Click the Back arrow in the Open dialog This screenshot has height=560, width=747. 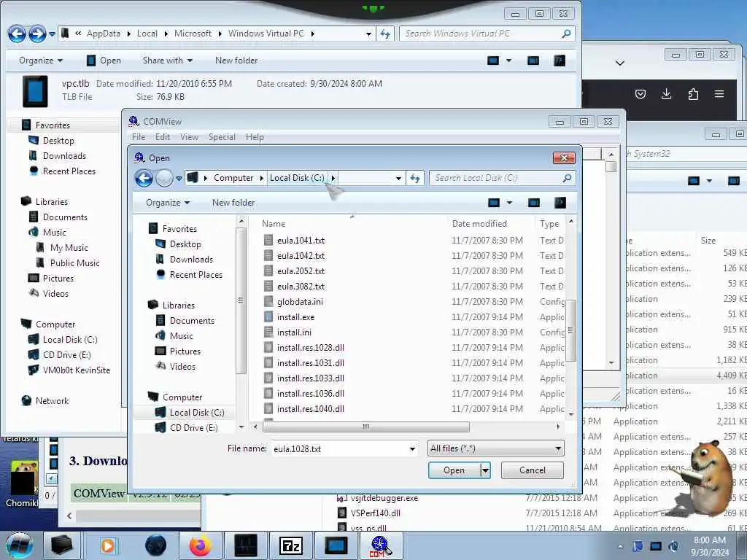coord(144,178)
